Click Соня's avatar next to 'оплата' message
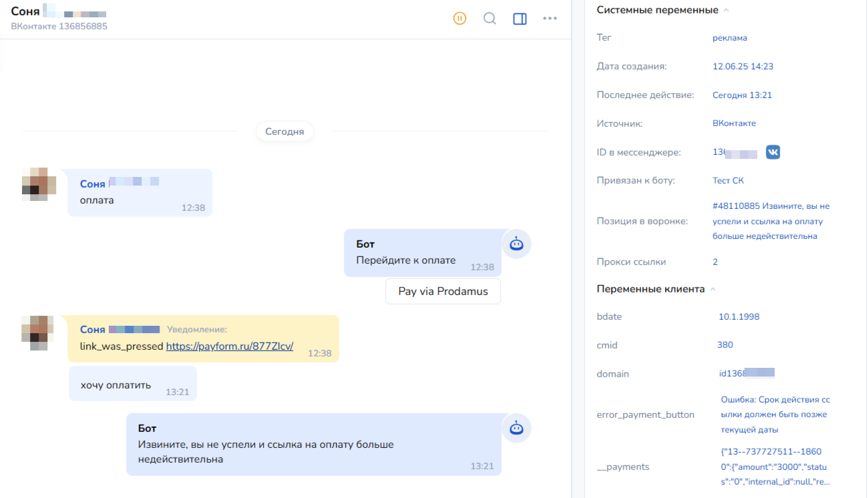This screenshot has height=498, width=868. pyautogui.click(x=39, y=184)
